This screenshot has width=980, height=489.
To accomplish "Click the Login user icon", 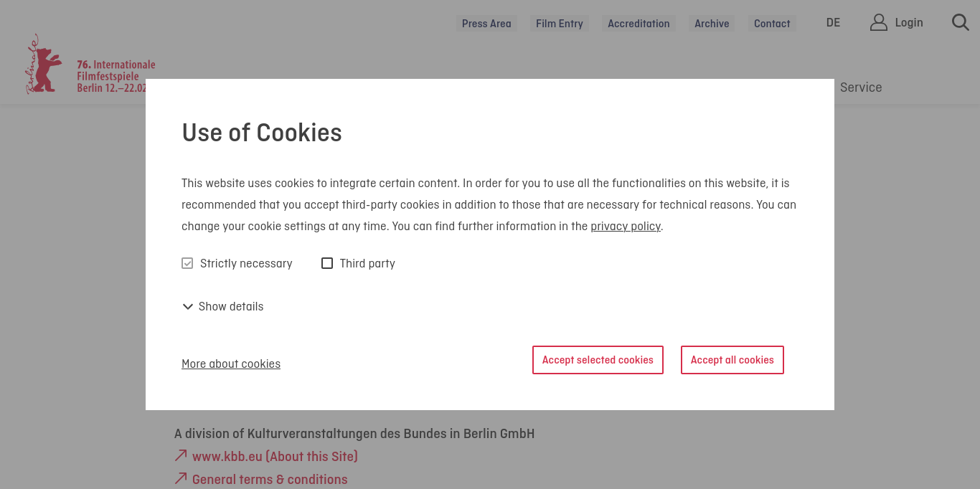I will 878,23.
